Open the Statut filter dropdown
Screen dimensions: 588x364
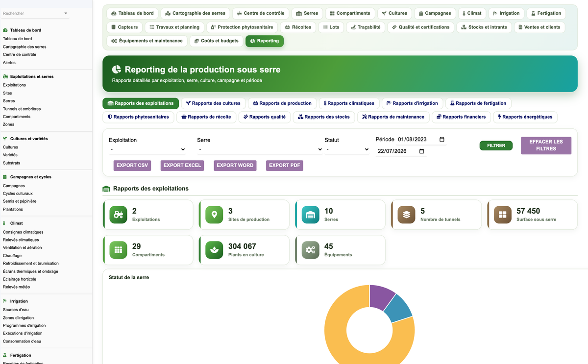pos(347,149)
